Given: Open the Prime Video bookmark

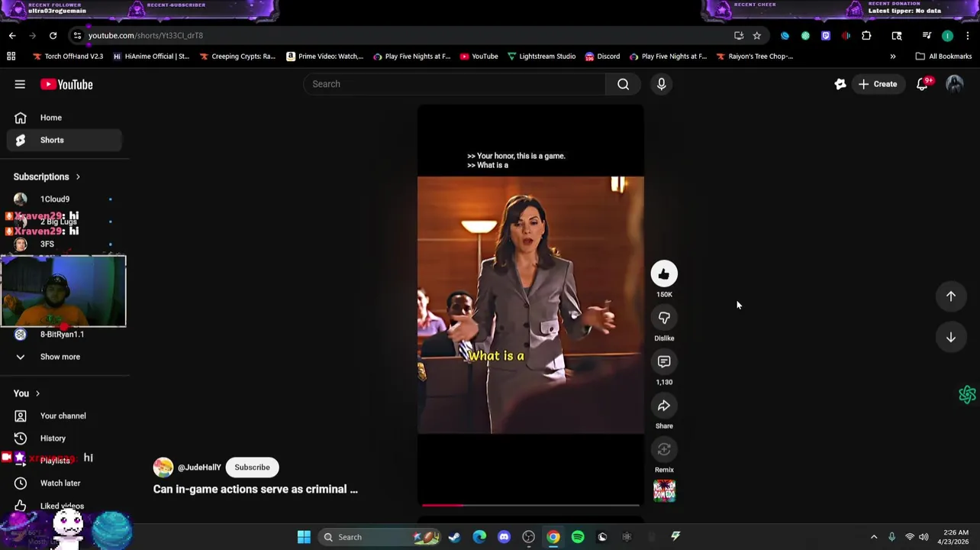Looking at the screenshot, I should click(x=325, y=56).
